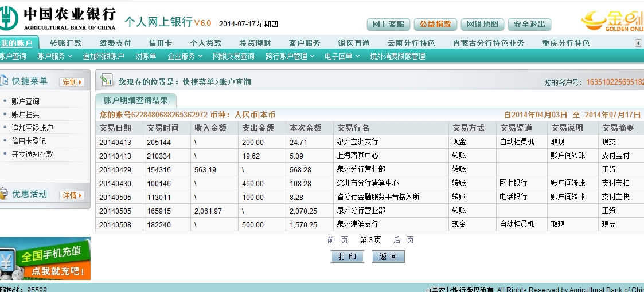Screen dimensions: 644x292
Task: Click the 定制 button in quick menu
Action: point(72,82)
